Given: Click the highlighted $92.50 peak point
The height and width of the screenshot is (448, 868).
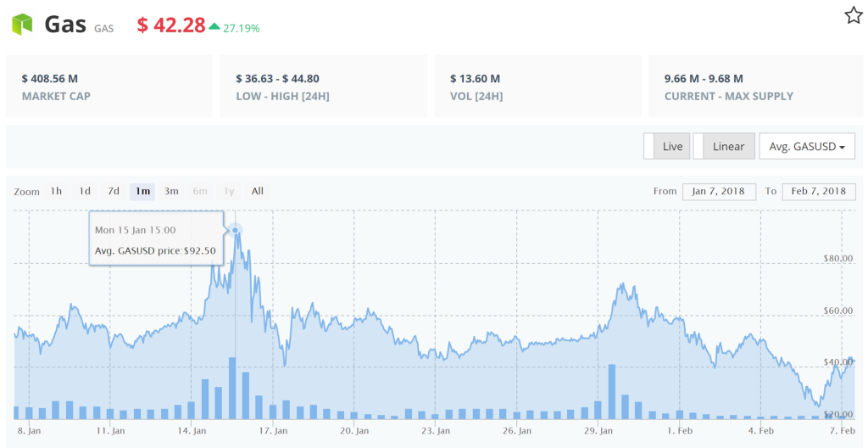Looking at the screenshot, I should pos(236,230).
